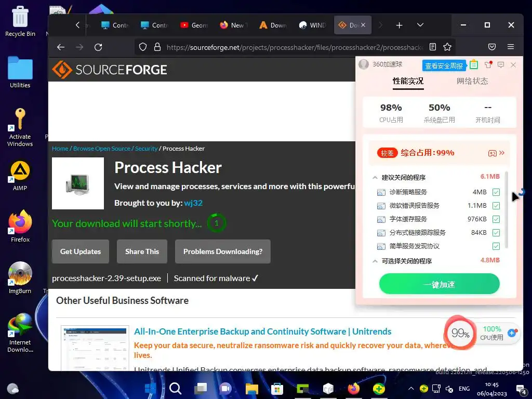Click the Process Hacker project icon

tap(78, 183)
